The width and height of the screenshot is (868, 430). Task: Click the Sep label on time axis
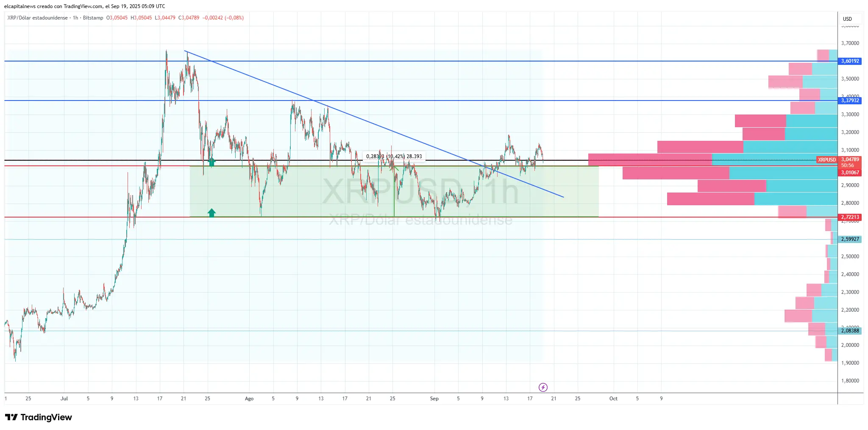tap(434, 399)
